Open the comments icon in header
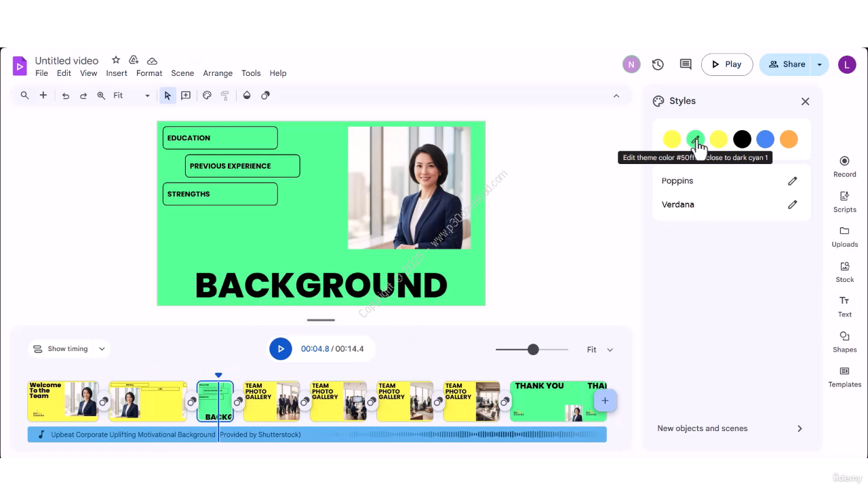Screen dimensions: 868x488 (686, 64)
